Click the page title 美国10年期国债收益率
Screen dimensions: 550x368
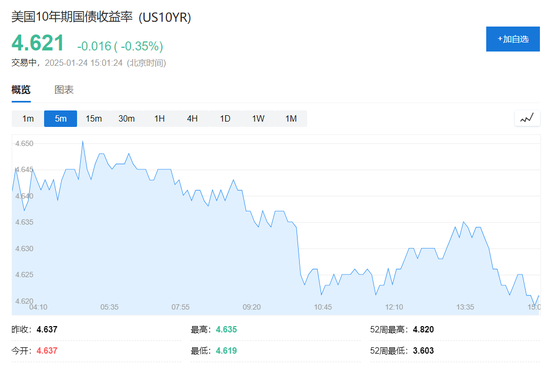pyautogui.click(x=72, y=17)
